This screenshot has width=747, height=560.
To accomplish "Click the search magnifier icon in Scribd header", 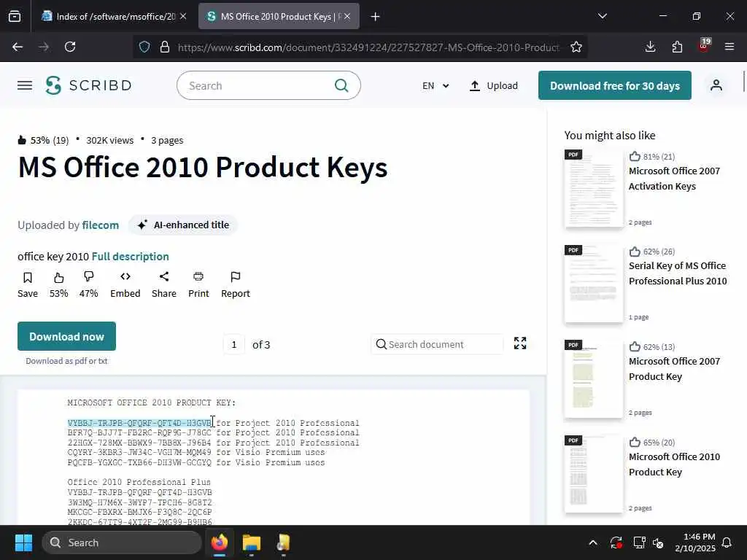I will coord(341,86).
